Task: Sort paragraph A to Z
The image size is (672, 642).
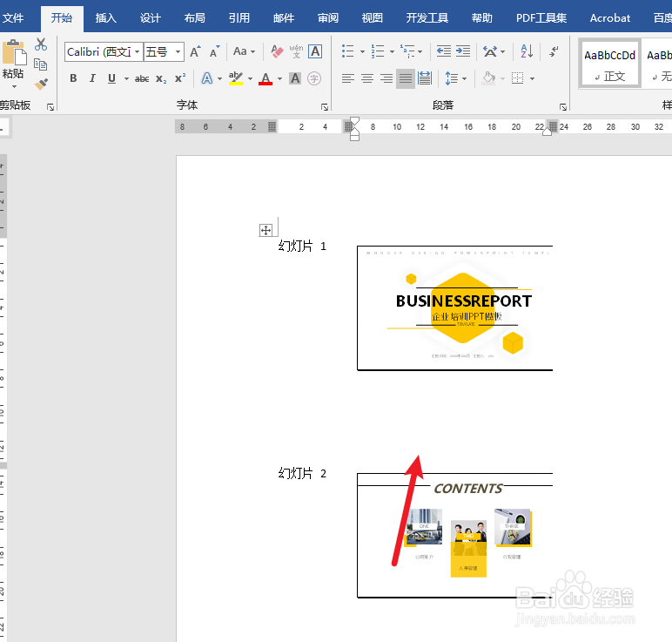Action: 527,52
